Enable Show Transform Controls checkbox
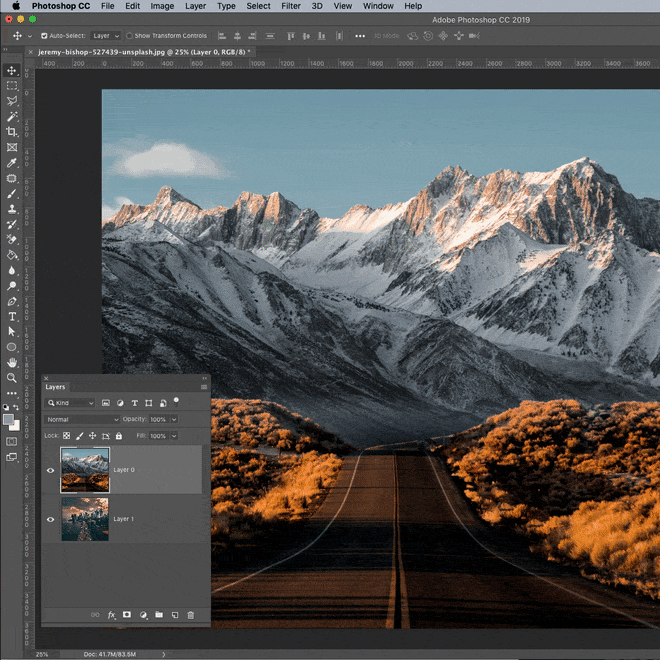 (x=130, y=36)
